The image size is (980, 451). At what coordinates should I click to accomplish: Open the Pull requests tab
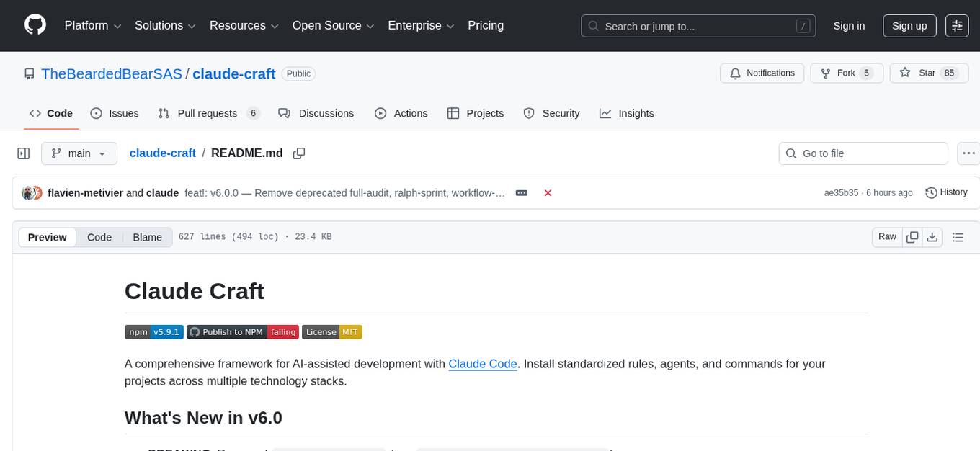point(208,113)
